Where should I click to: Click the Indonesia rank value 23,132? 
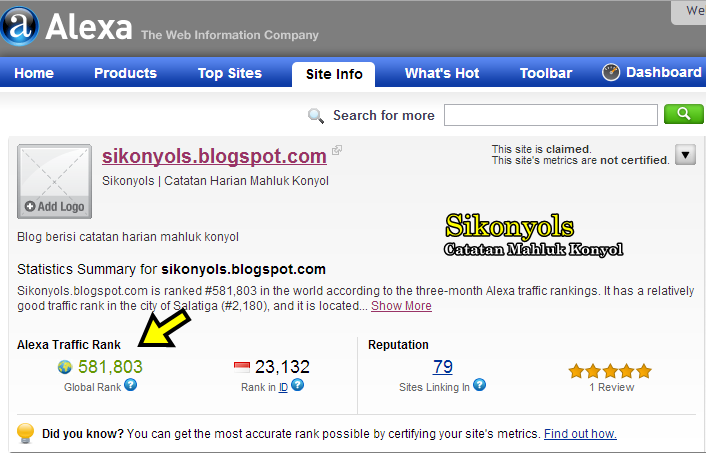click(282, 367)
